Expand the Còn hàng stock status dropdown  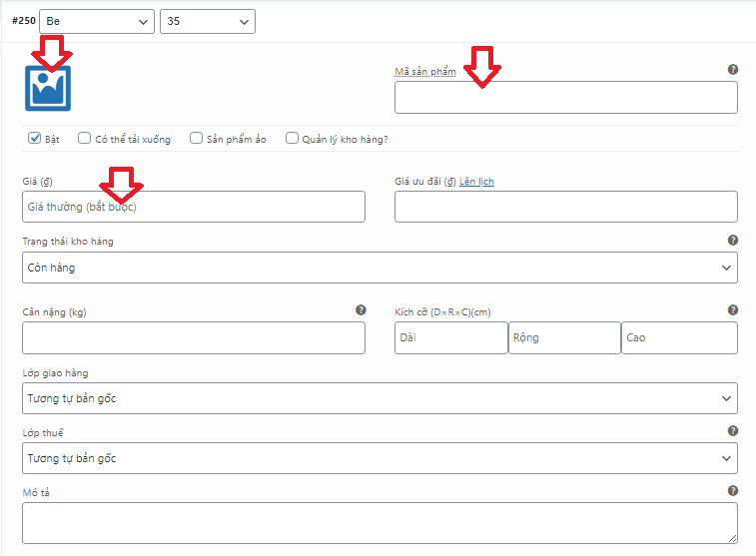click(379, 268)
